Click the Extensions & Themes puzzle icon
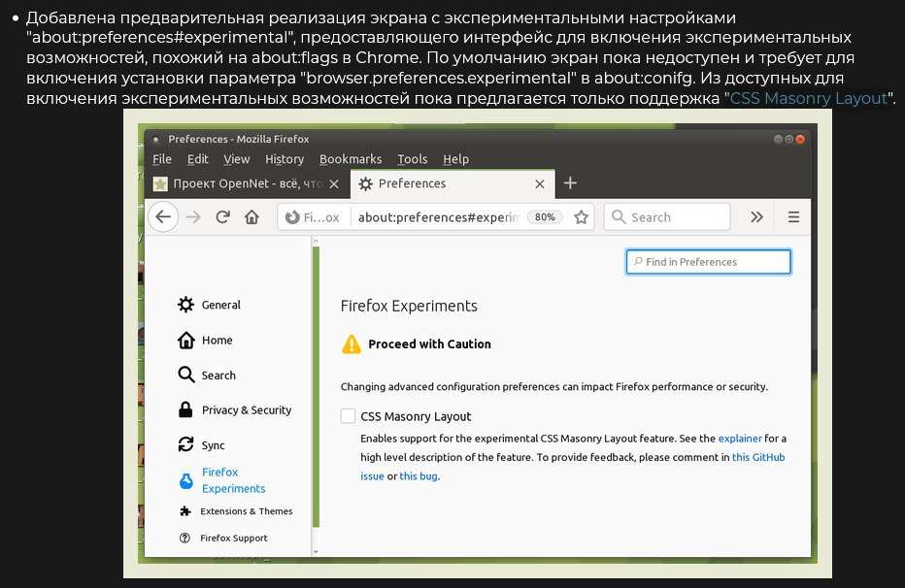Screen dimensions: 905x588 click(x=184, y=511)
